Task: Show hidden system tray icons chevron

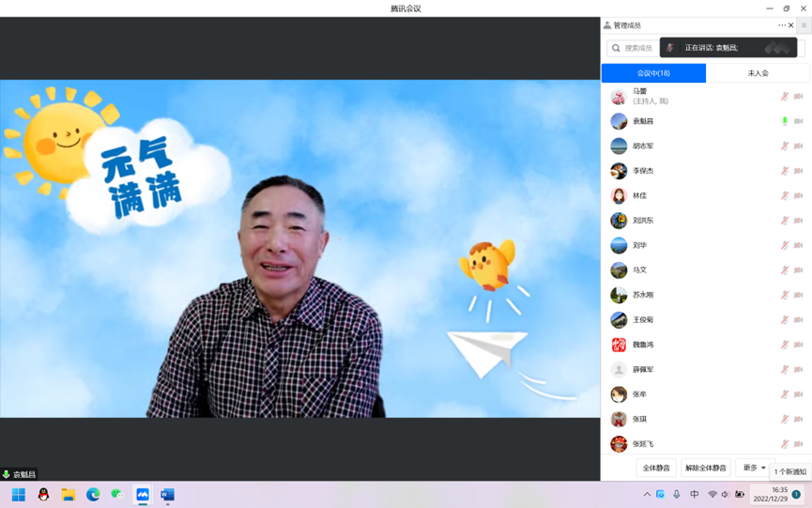Action: pyautogui.click(x=647, y=495)
